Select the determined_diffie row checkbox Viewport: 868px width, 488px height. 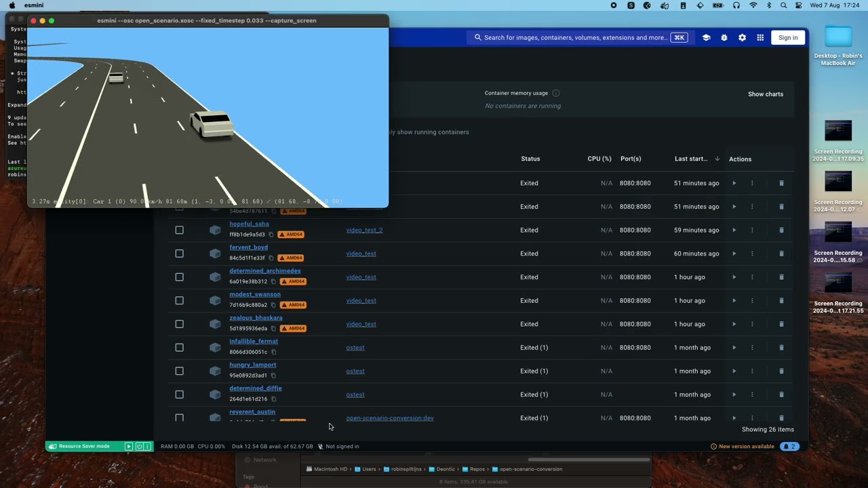coord(179,394)
